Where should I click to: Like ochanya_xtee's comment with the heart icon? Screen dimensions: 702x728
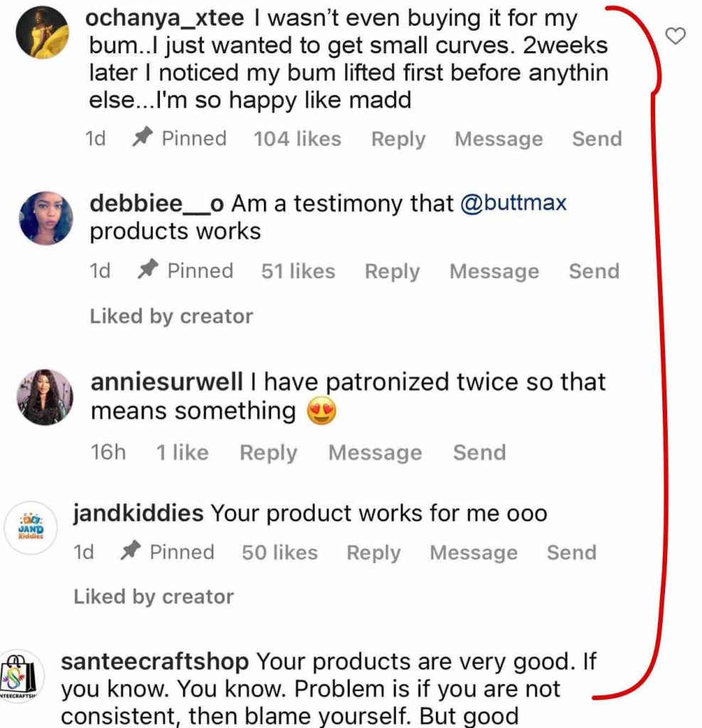[675, 36]
